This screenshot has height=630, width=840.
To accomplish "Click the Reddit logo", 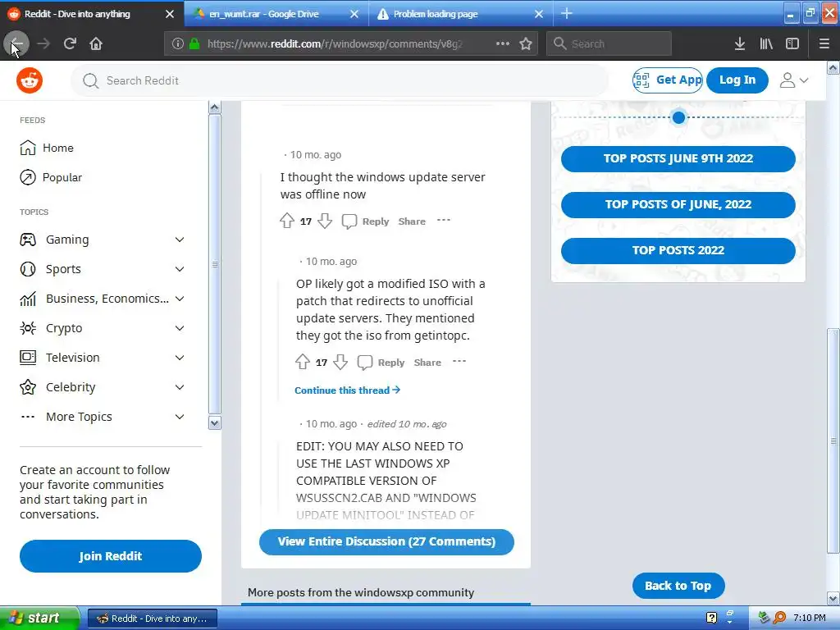I will tap(30, 80).
